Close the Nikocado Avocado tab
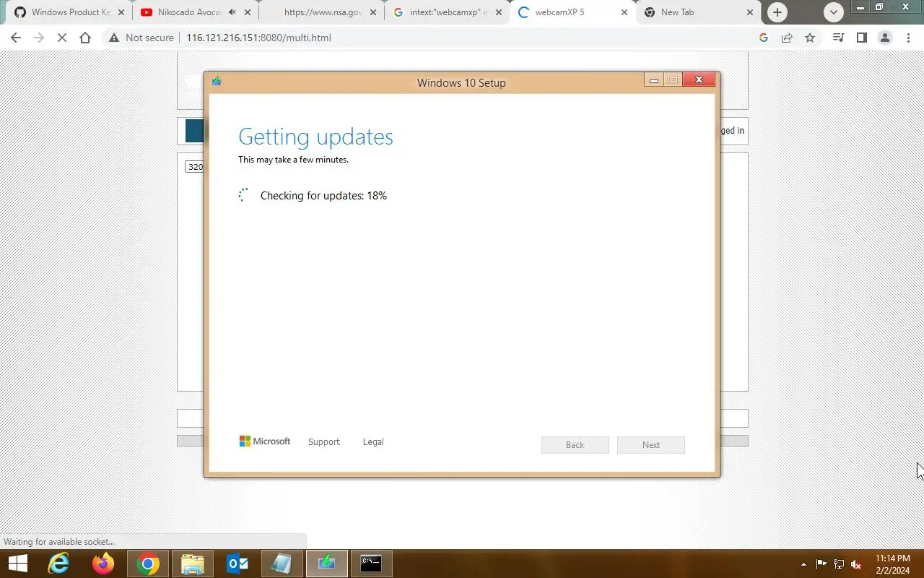 (x=248, y=12)
